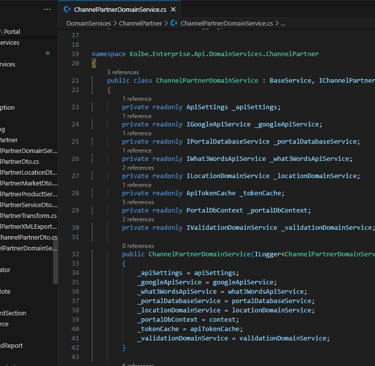Show the 1 reference lens above _portalDatabaseService field

click(x=137, y=133)
